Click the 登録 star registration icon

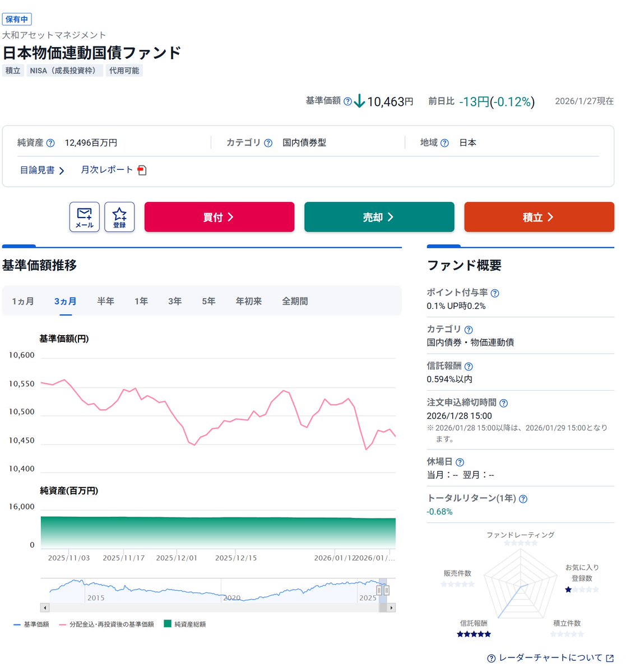pos(119,216)
